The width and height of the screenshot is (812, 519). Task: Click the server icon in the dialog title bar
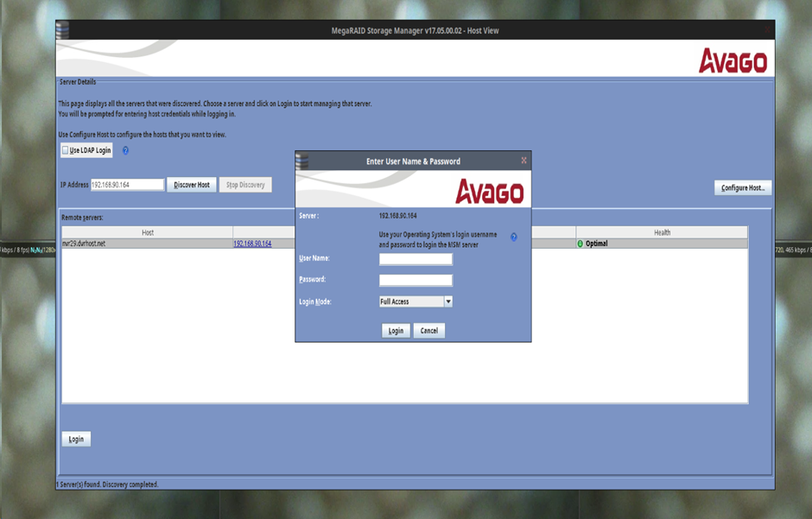[x=302, y=161]
